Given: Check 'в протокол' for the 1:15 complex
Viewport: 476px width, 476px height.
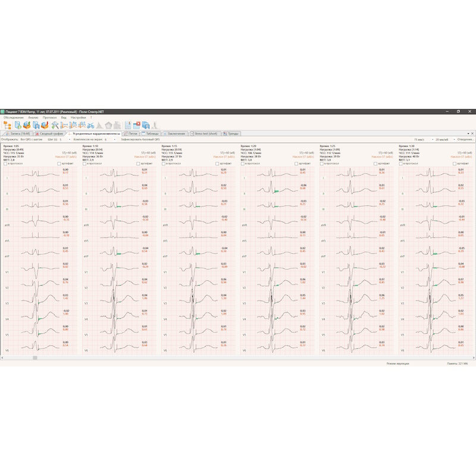Looking at the screenshot, I should point(163,164).
